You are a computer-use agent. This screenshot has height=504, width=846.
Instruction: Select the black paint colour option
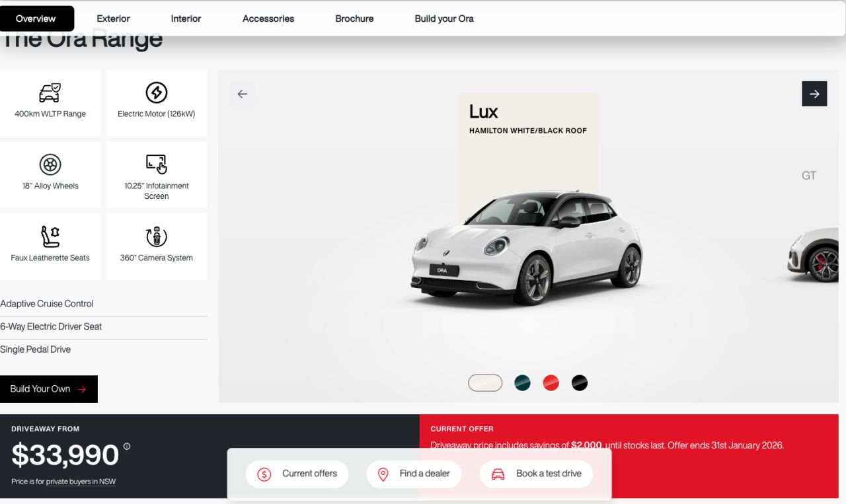(x=580, y=382)
